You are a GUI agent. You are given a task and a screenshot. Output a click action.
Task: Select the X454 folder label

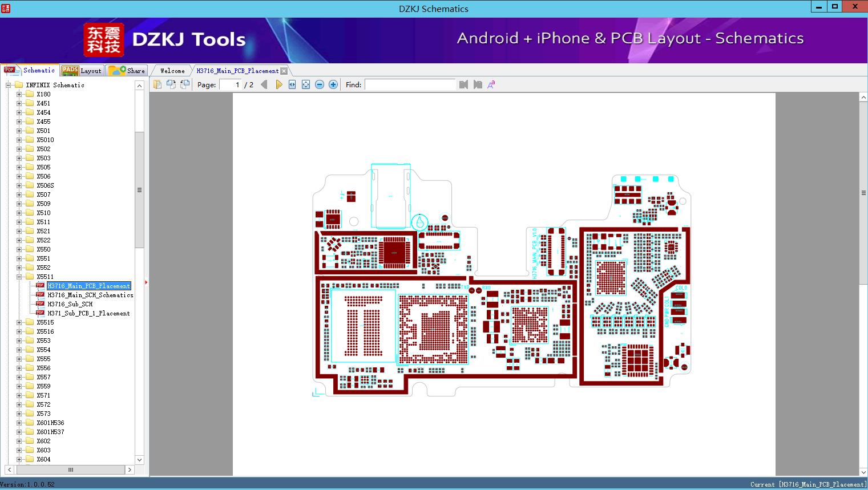(x=43, y=112)
